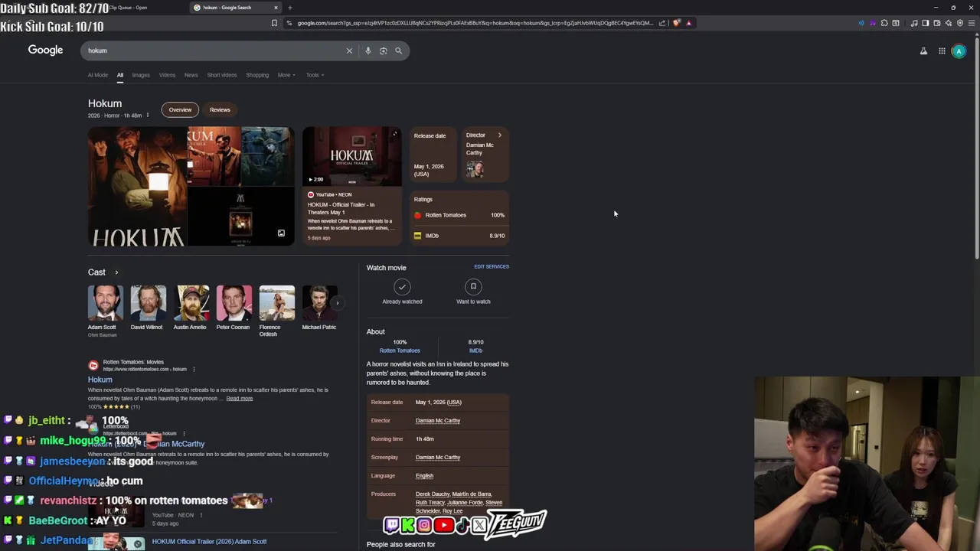This screenshot has height=551, width=980.
Task: Toggle the browser sidebar panel icon
Action: point(925,23)
